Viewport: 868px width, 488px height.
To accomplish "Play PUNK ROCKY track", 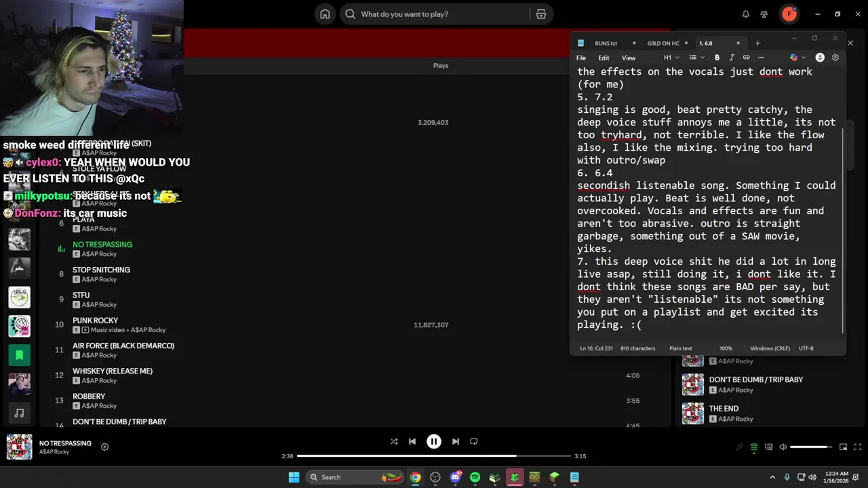I will click(95, 321).
